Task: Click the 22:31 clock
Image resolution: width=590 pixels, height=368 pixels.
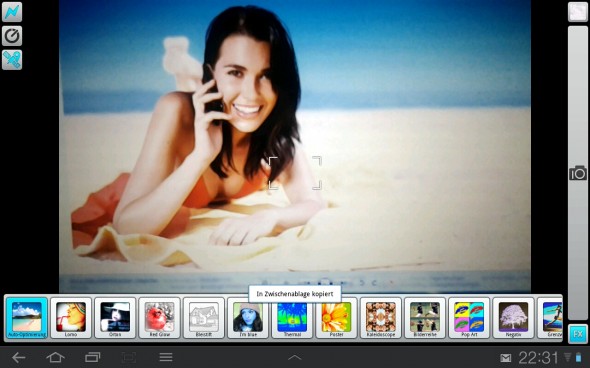Action: pyautogui.click(x=539, y=357)
